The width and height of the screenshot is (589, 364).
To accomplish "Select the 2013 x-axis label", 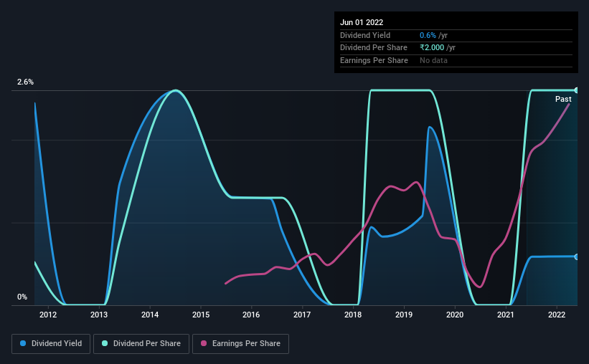I will coord(99,315).
